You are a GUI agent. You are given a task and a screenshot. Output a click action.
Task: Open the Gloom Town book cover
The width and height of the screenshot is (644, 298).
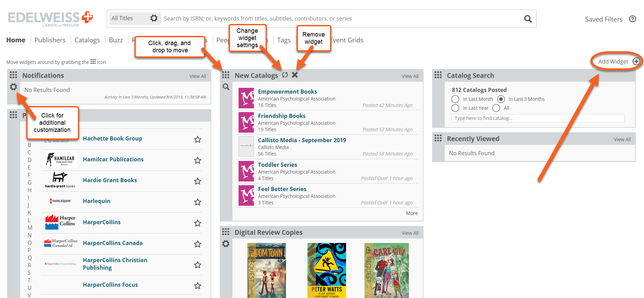click(267, 270)
